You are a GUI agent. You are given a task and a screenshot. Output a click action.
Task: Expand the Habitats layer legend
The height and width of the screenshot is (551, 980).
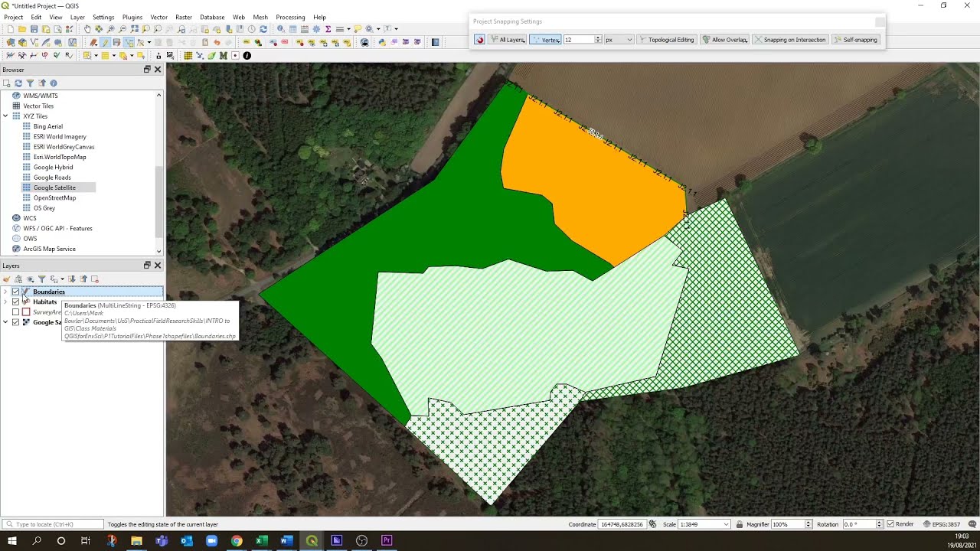(x=5, y=302)
